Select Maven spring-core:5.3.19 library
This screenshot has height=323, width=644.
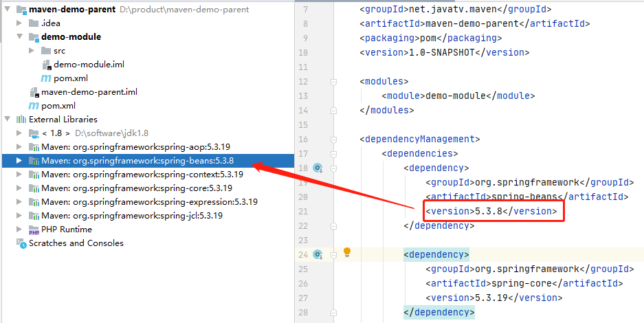pyautogui.click(x=136, y=188)
